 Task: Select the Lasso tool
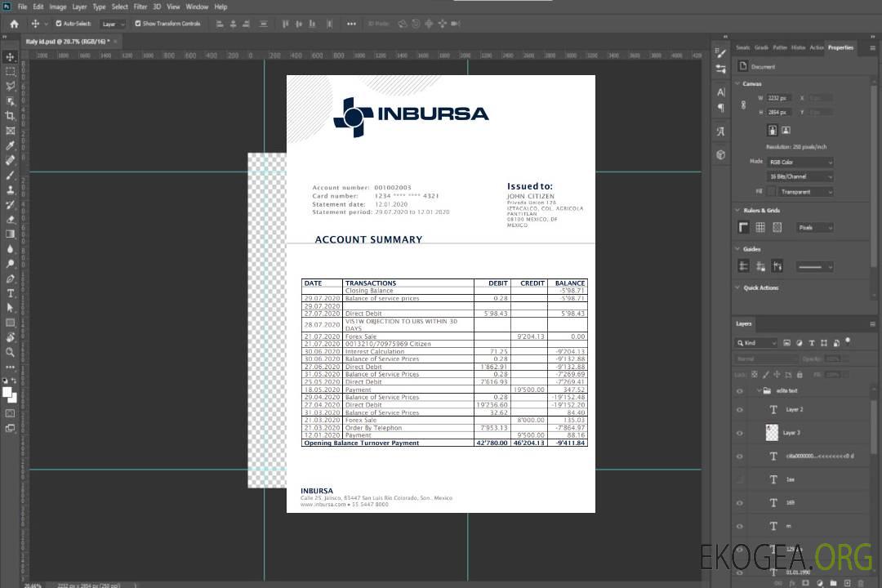(x=10, y=86)
